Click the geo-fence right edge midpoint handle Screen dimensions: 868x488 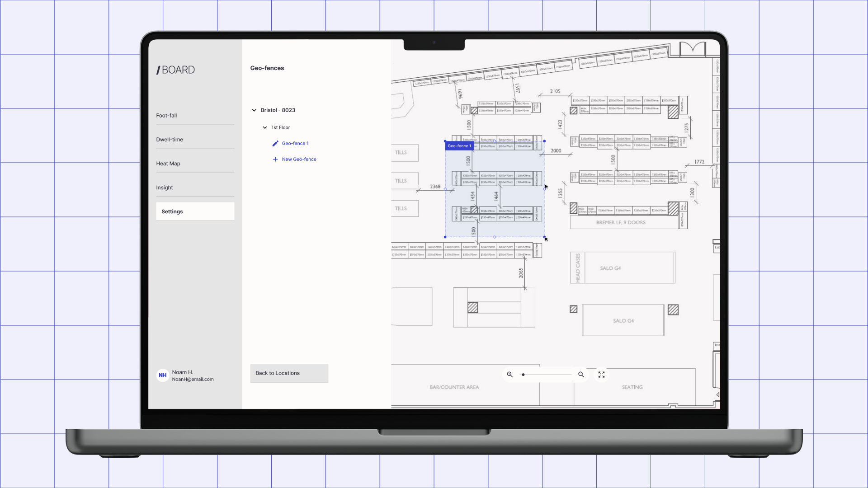point(544,189)
